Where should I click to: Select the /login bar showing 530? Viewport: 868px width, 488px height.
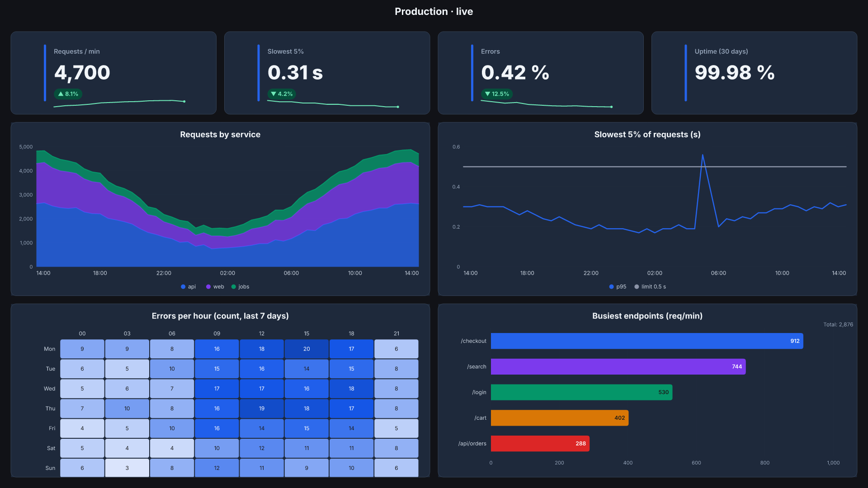click(581, 392)
